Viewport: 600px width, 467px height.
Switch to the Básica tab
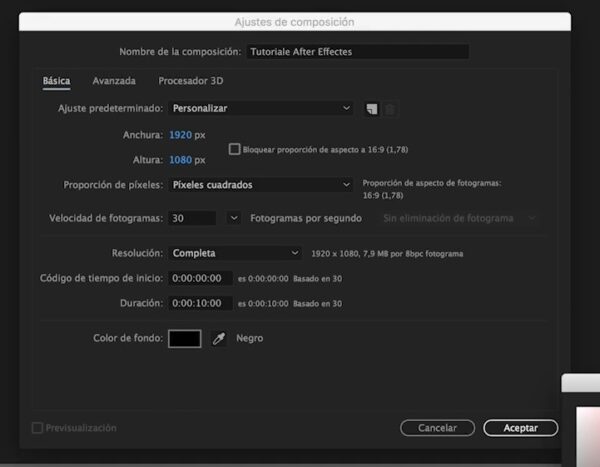click(x=56, y=81)
